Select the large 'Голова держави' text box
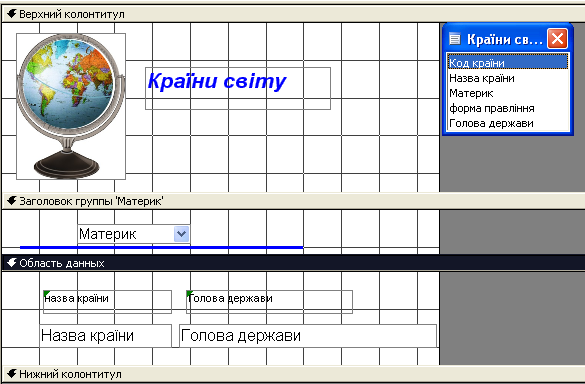585x384 pixels. pos(308,336)
